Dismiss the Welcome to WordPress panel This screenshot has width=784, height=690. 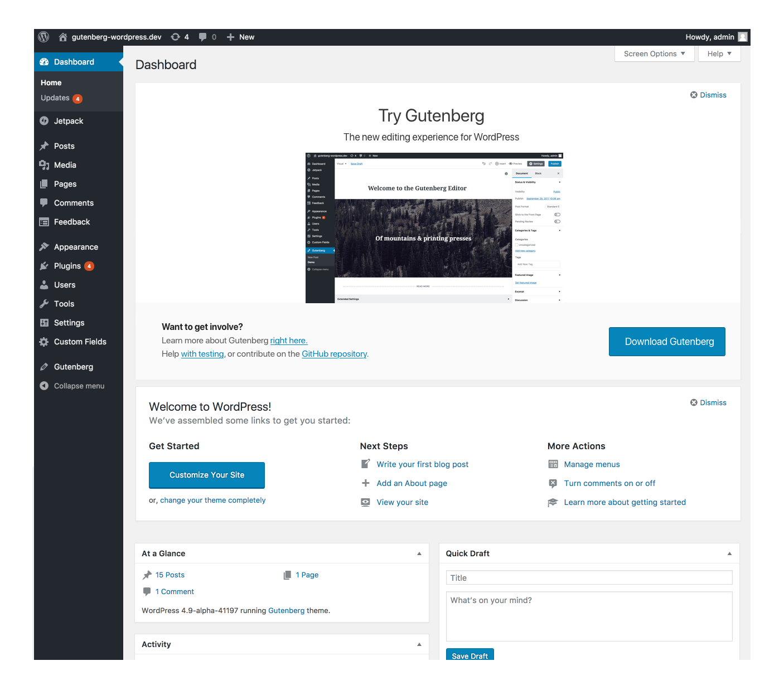(x=708, y=402)
